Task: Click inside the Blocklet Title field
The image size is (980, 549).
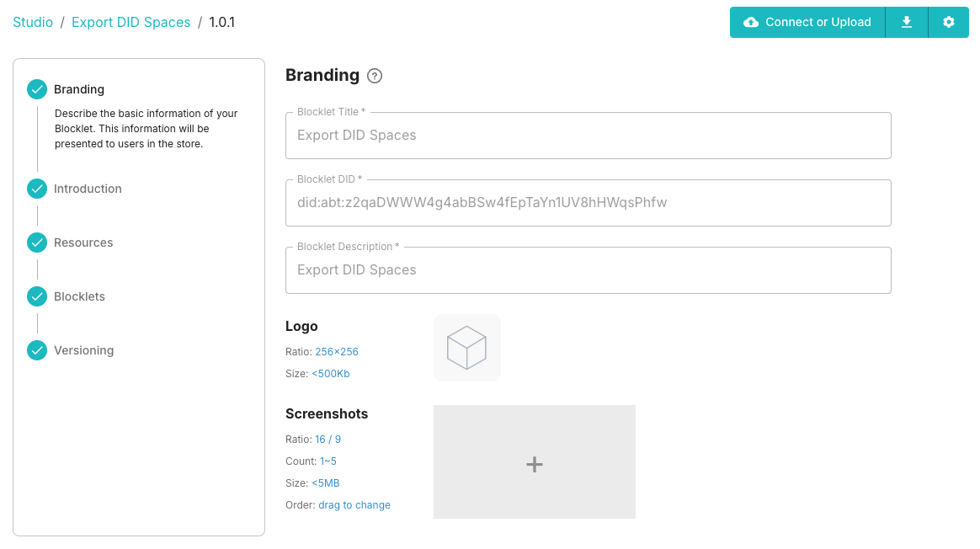Action: (x=588, y=135)
